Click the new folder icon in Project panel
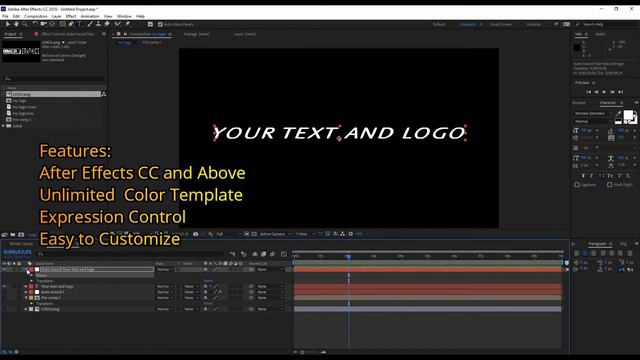640x360 pixels. pos(13,235)
